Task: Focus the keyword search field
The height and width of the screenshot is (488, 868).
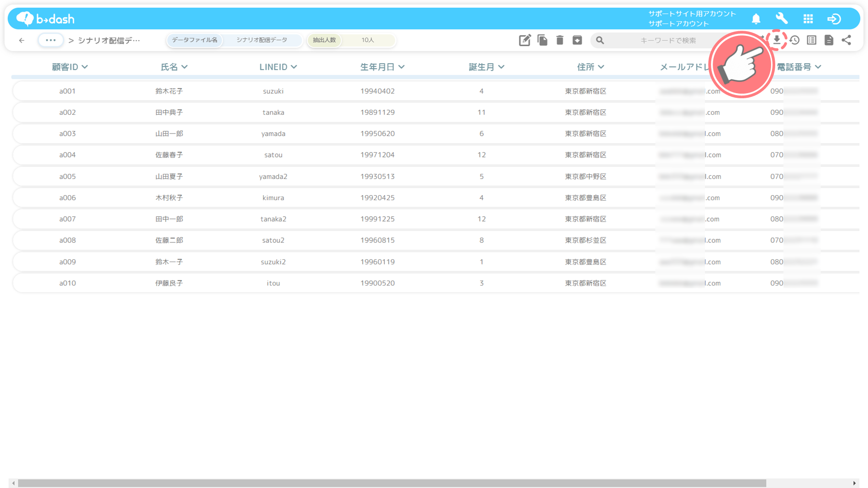Action: tap(668, 40)
